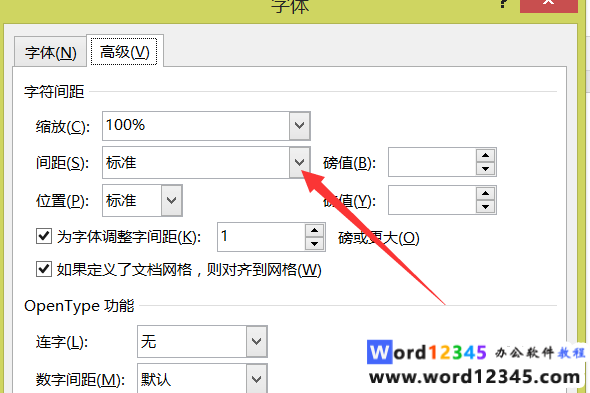This screenshot has width=590, height=393.
Task: Decrease 磅值(B) spacing value with down arrow
Action: point(485,169)
